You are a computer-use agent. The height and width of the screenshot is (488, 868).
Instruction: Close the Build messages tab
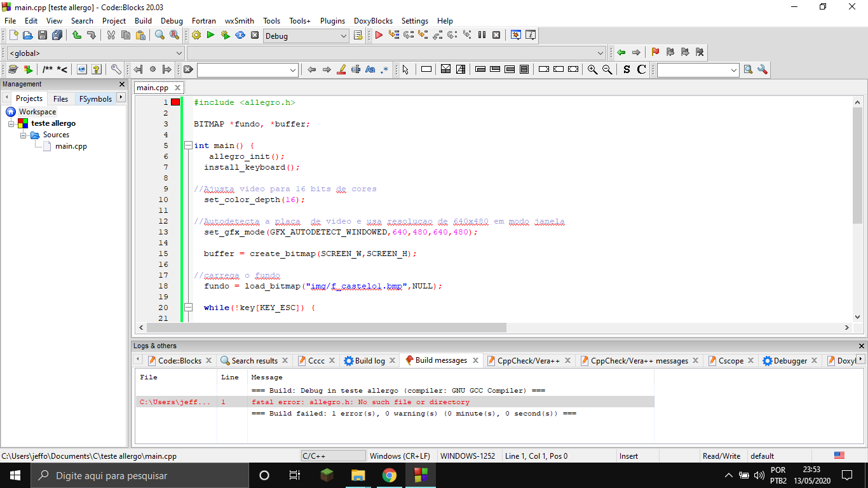point(476,360)
